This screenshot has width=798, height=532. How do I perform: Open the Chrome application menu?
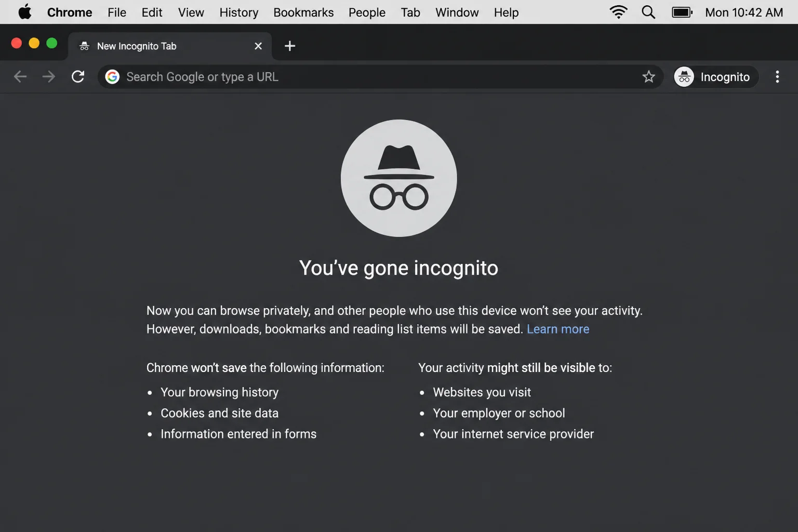click(70, 12)
